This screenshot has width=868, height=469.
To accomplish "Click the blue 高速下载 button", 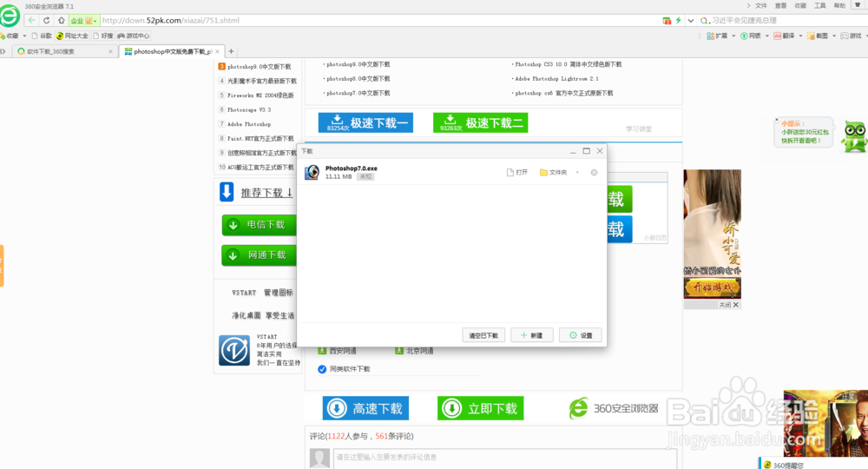I will point(366,408).
